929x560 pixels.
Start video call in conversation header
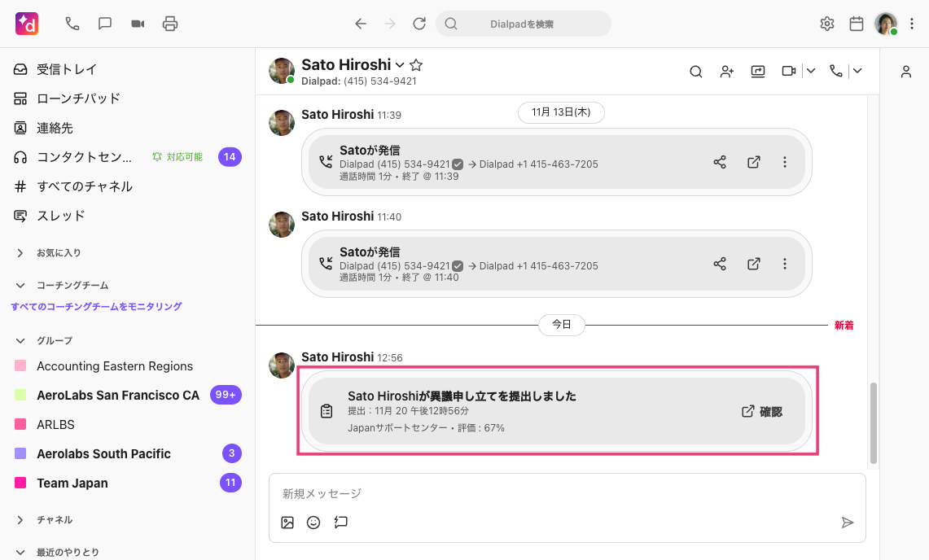click(x=789, y=71)
